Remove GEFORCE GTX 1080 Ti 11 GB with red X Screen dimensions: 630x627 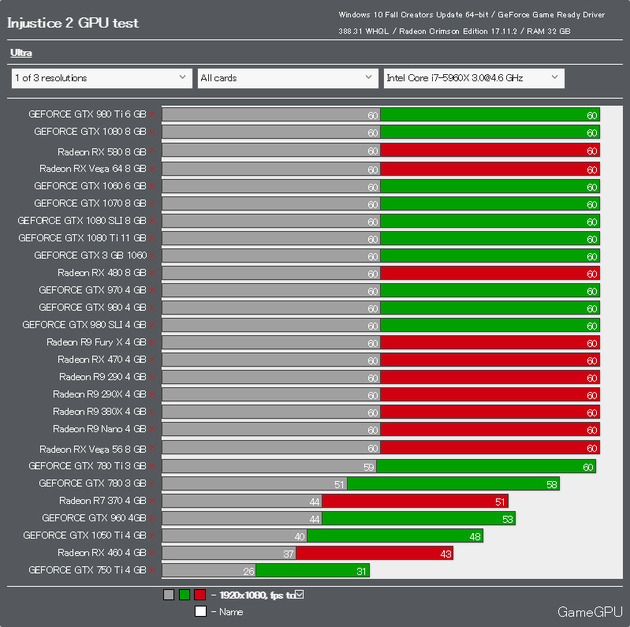click(x=152, y=238)
